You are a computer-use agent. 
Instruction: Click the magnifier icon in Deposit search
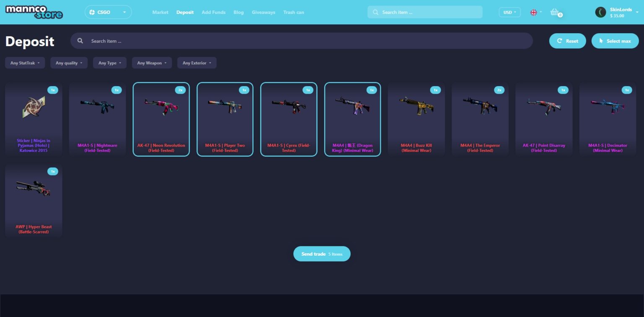click(x=80, y=41)
